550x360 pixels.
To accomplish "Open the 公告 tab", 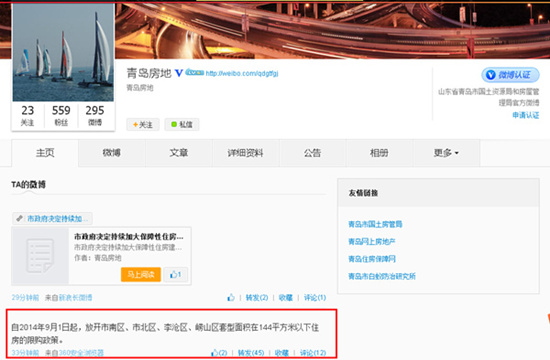I will pyautogui.click(x=313, y=153).
